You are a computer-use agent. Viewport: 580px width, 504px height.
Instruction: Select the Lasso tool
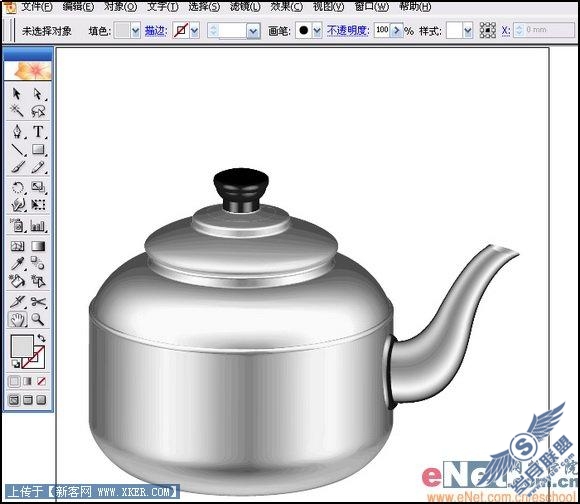(38, 111)
